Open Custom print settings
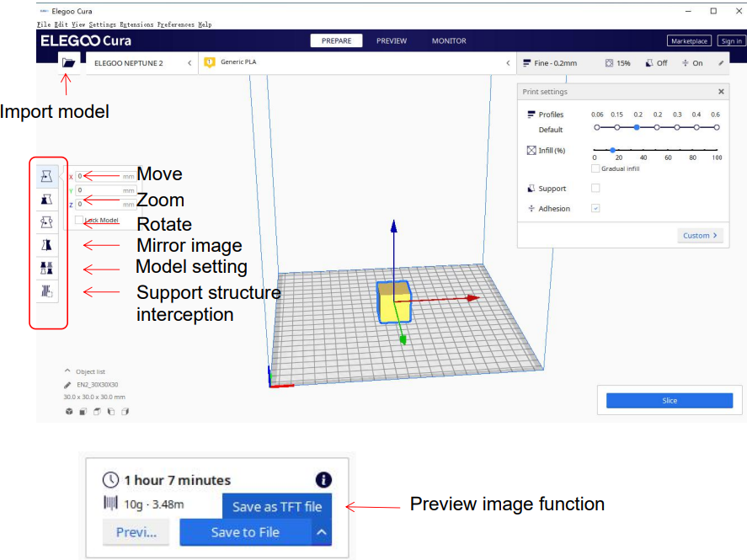The height and width of the screenshot is (560, 747). tap(700, 235)
